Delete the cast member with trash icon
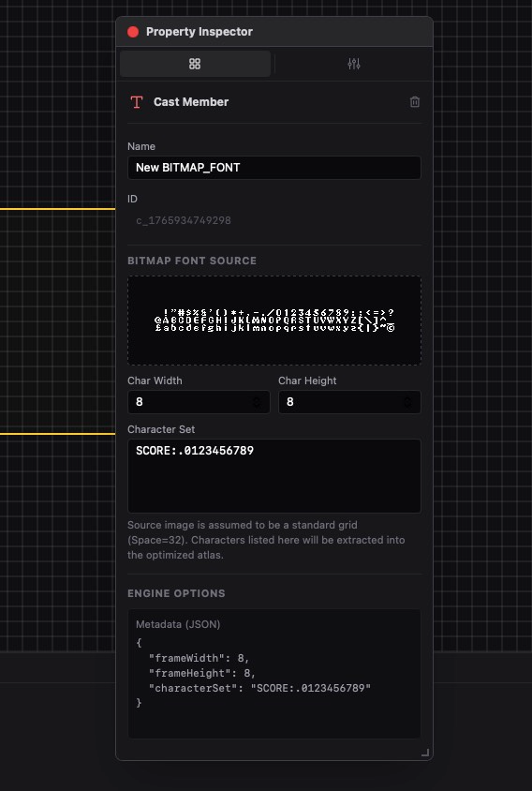 click(415, 102)
